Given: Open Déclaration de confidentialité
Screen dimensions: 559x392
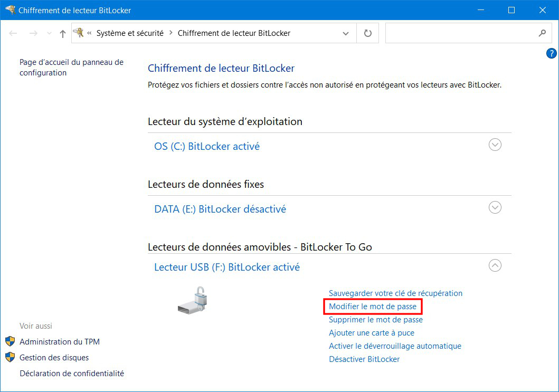Looking at the screenshot, I should pos(72,373).
